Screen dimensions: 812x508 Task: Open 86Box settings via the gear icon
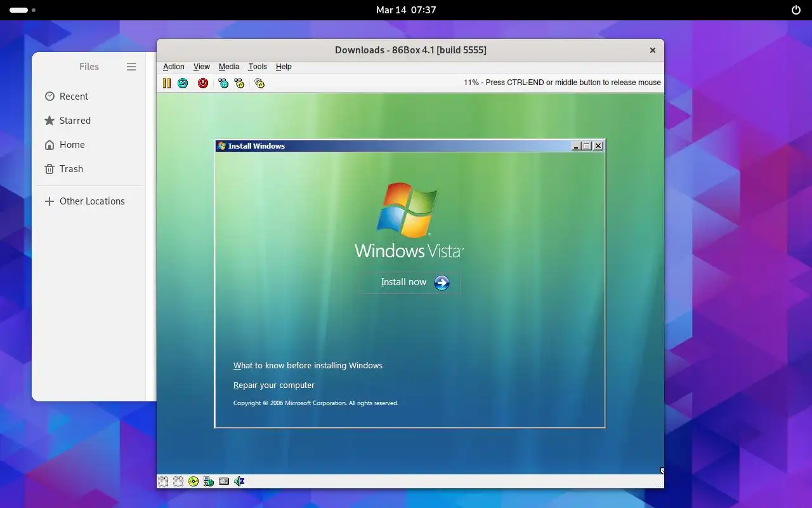[259, 83]
